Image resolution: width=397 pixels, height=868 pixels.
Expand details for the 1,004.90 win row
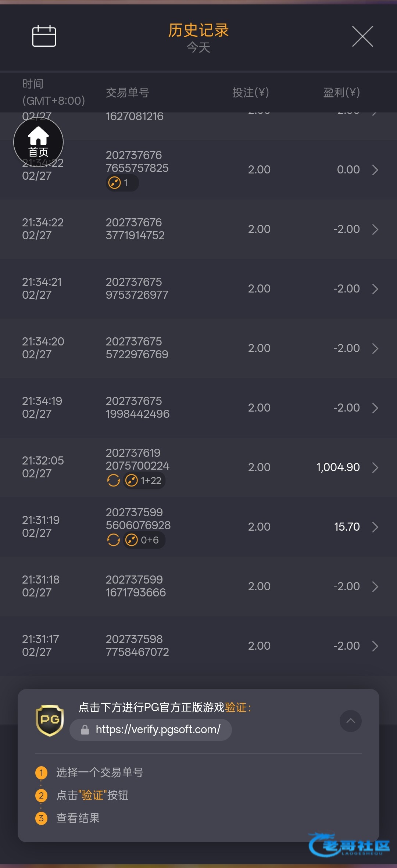[375, 467]
